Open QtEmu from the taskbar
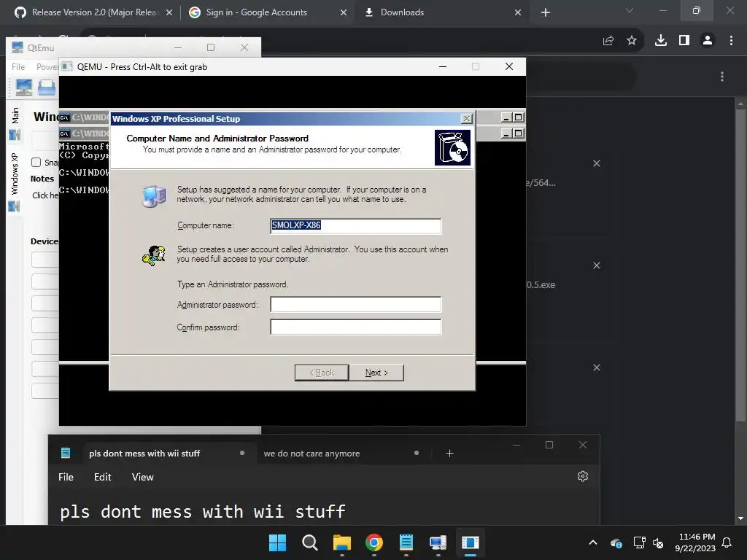The image size is (747, 560). pyautogui.click(x=438, y=542)
